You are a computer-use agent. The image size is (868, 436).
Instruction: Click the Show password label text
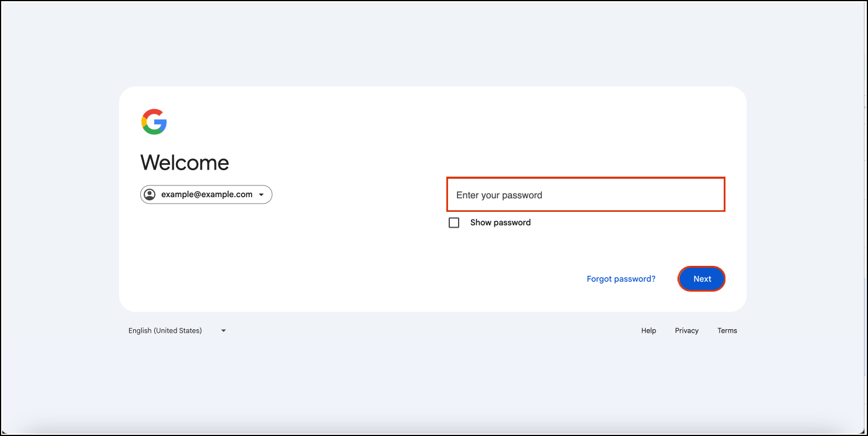pyautogui.click(x=500, y=223)
